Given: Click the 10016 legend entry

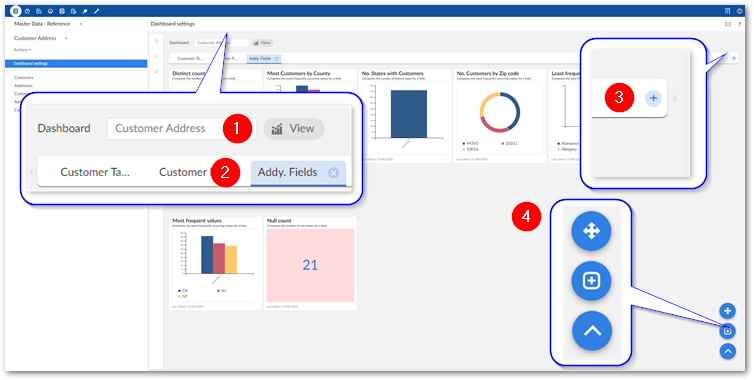Looking at the screenshot, I should click(470, 149).
